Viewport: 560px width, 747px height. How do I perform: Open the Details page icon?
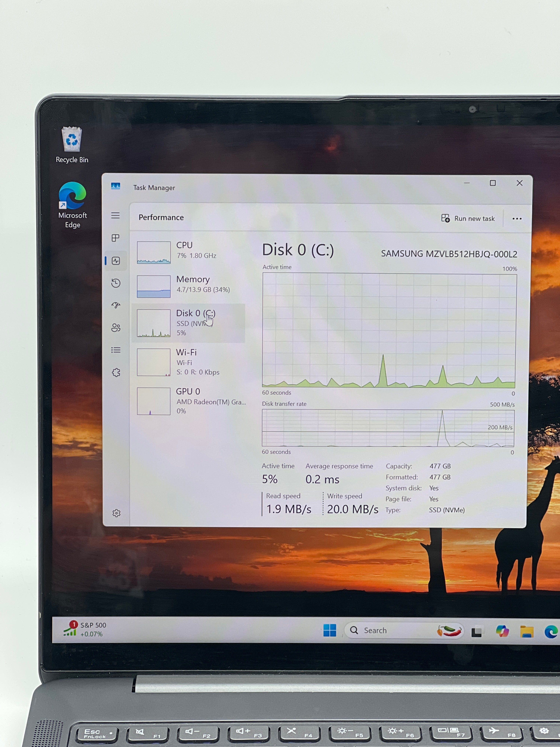(116, 350)
